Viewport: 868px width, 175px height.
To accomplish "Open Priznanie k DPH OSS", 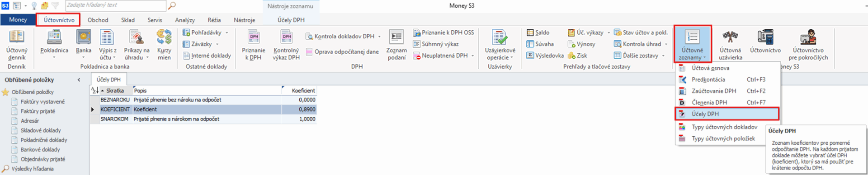I will pos(443,32).
